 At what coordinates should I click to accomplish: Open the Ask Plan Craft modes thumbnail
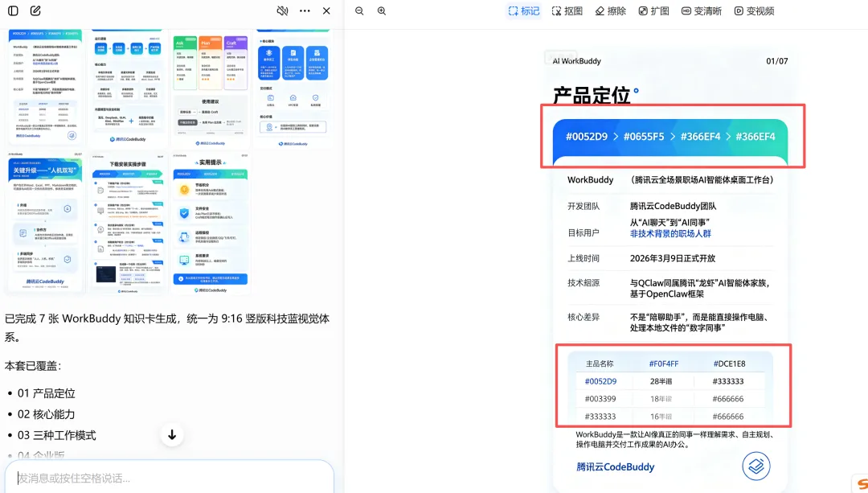(x=211, y=88)
